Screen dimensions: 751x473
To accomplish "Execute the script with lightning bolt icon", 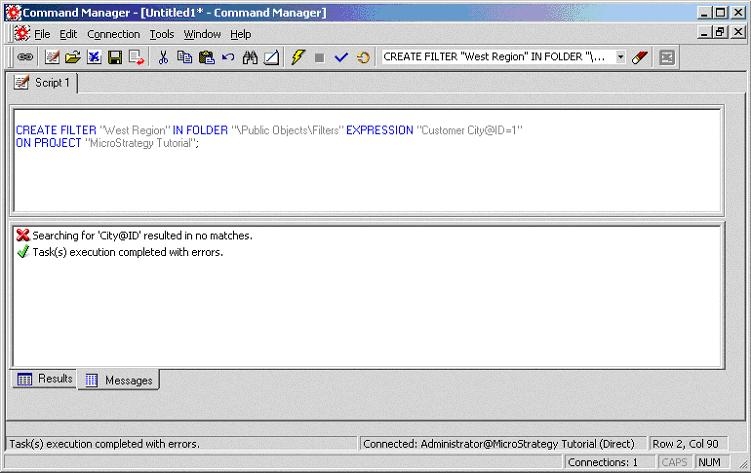I will point(298,57).
